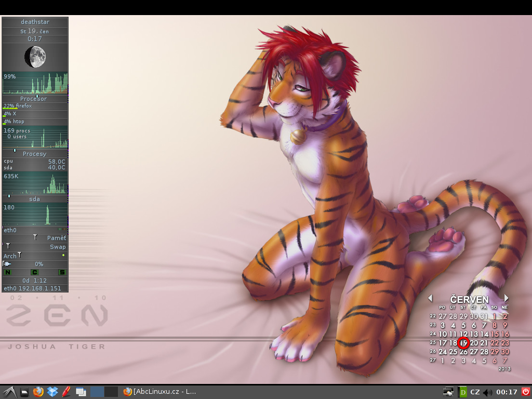Open the LXDE main menu icon

pyautogui.click(x=9, y=392)
